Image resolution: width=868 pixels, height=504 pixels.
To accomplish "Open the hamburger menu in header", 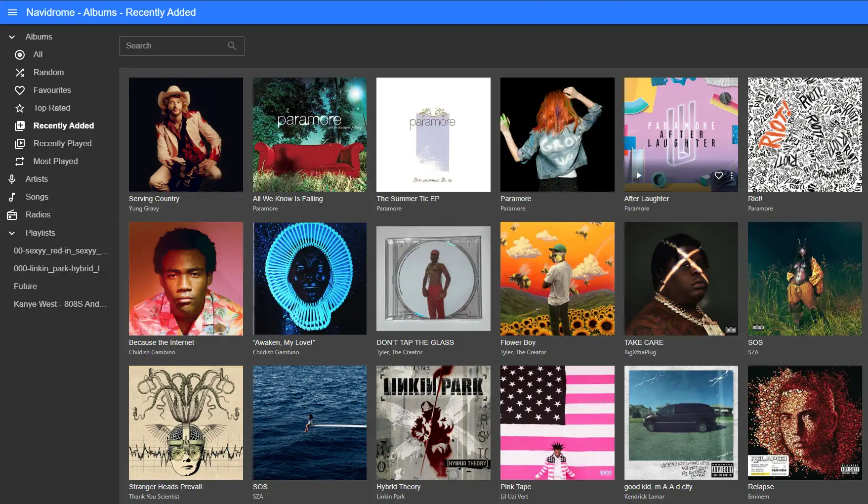I will 12,12.
